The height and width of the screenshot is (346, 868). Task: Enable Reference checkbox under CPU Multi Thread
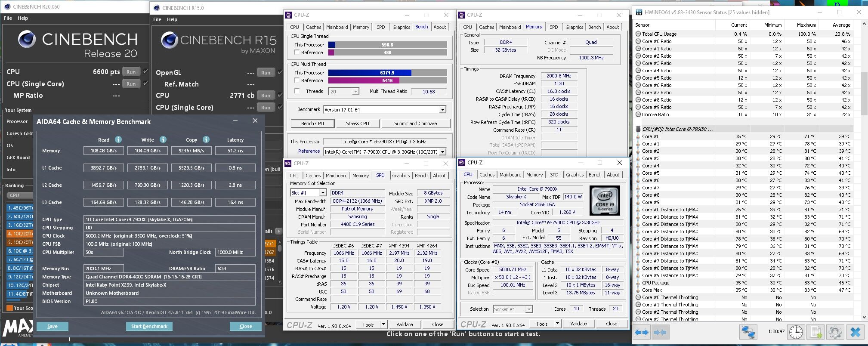click(297, 80)
